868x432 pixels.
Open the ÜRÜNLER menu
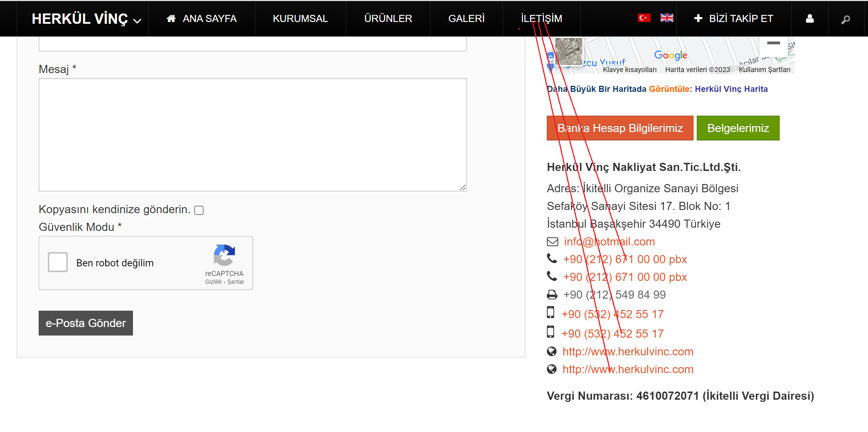pyautogui.click(x=388, y=18)
